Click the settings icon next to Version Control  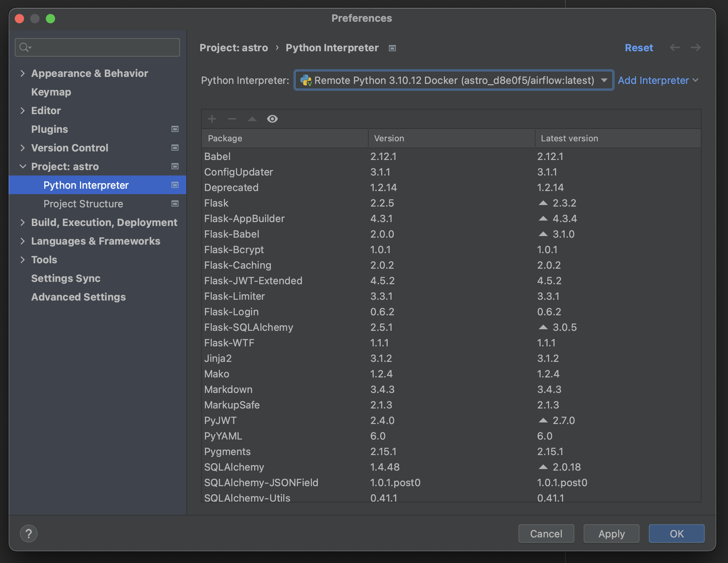[175, 148]
